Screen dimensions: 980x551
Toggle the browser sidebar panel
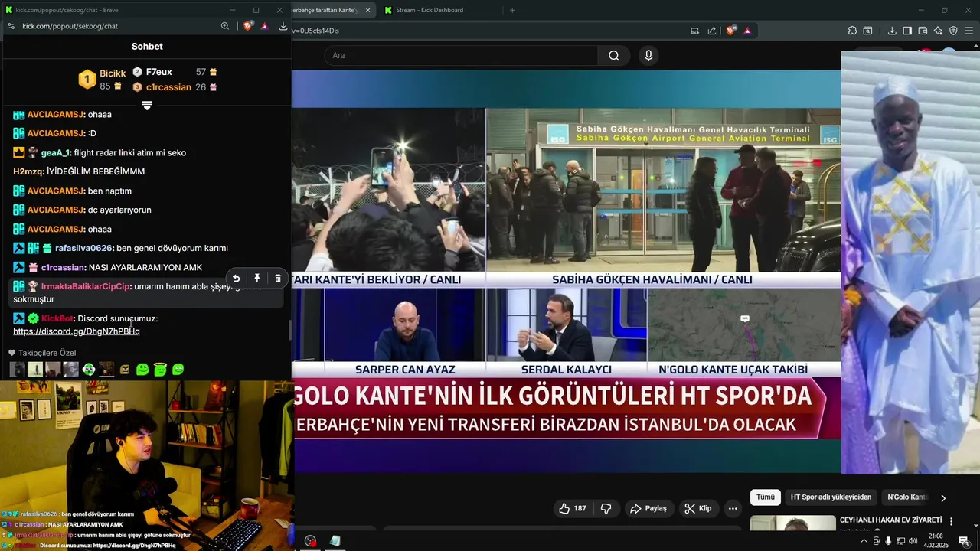(907, 31)
